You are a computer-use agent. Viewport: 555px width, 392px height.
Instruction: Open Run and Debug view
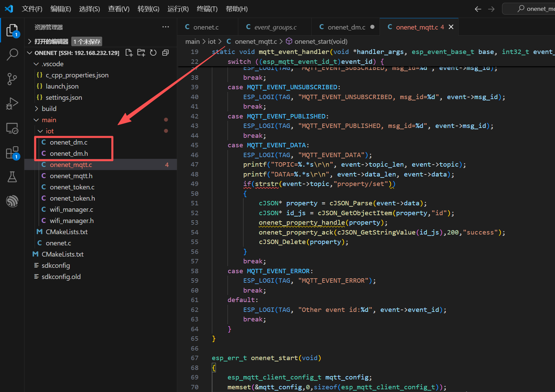pos(12,104)
